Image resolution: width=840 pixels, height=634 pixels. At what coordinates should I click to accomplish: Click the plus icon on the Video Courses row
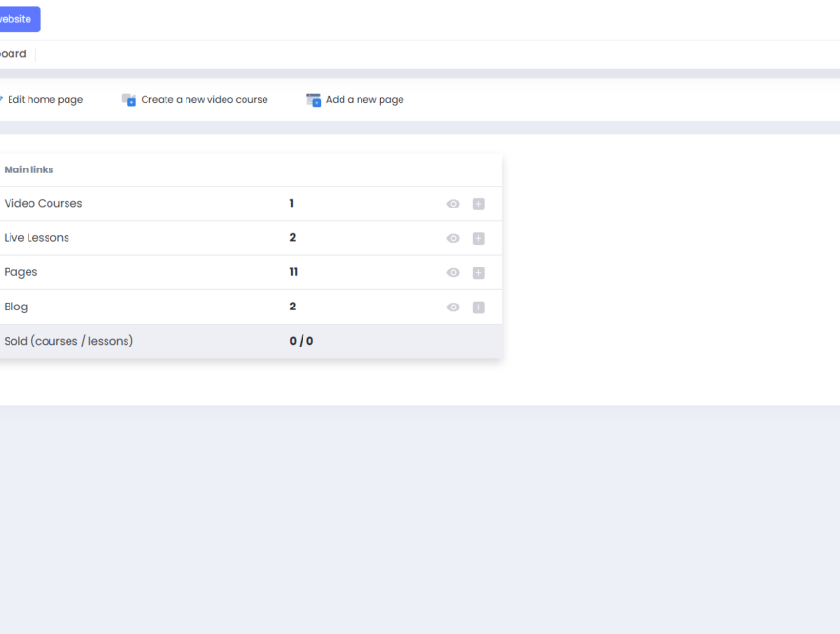click(x=479, y=203)
